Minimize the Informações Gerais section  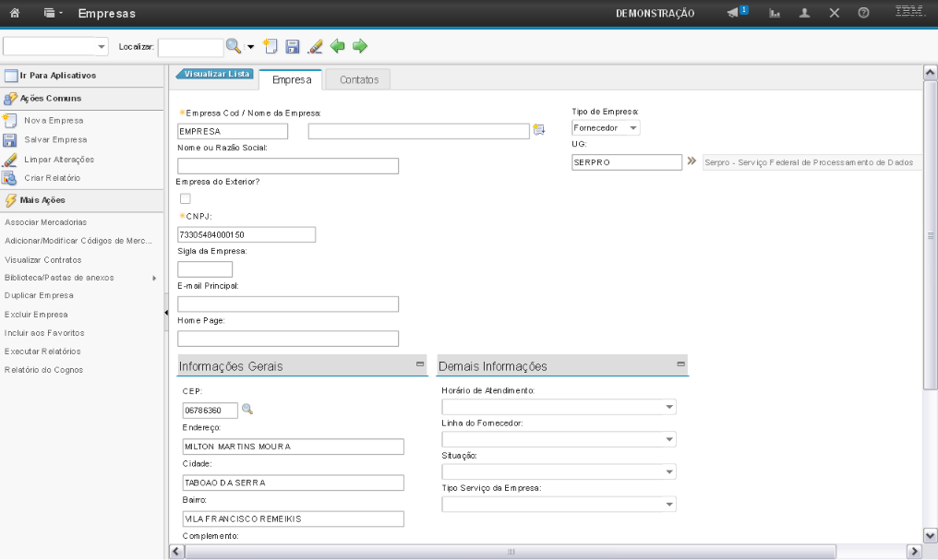[x=420, y=365]
